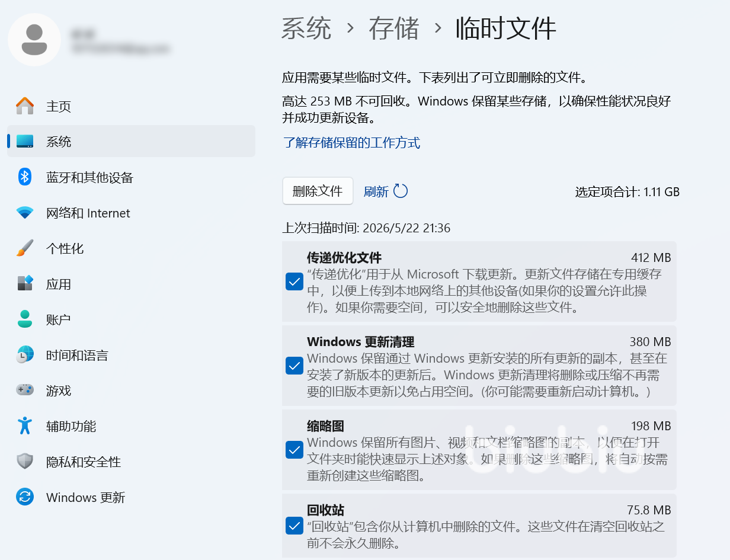Click the 380 MB size value
This screenshot has width=730, height=560.
tap(650, 342)
